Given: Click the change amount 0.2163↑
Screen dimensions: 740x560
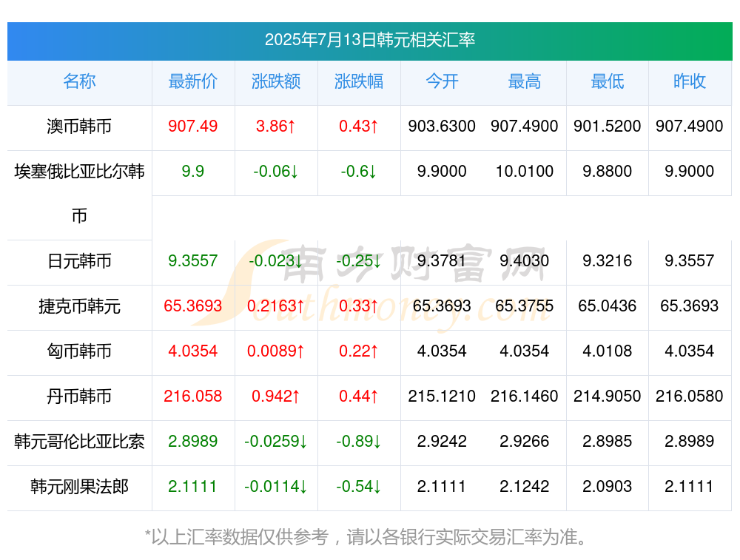Looking at the screenshot, I should [x=276, y=306].
